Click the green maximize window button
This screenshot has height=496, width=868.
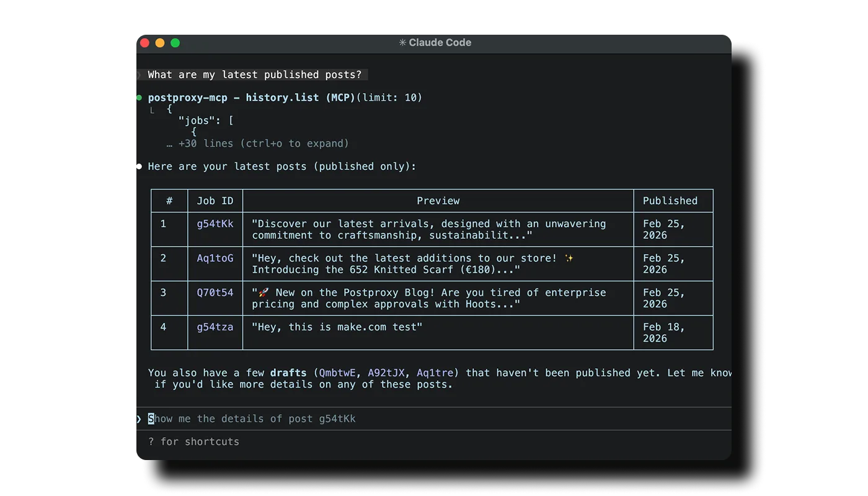click(x=175, y=43)
